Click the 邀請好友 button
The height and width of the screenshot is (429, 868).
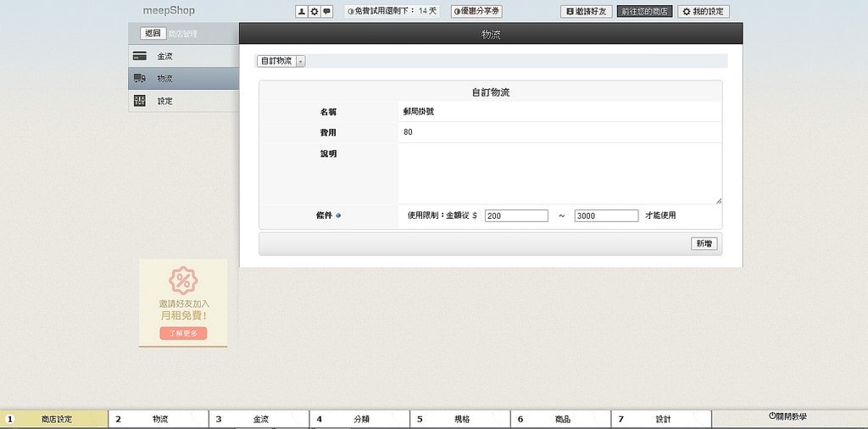pyautogui.click(x=586, y=12)
